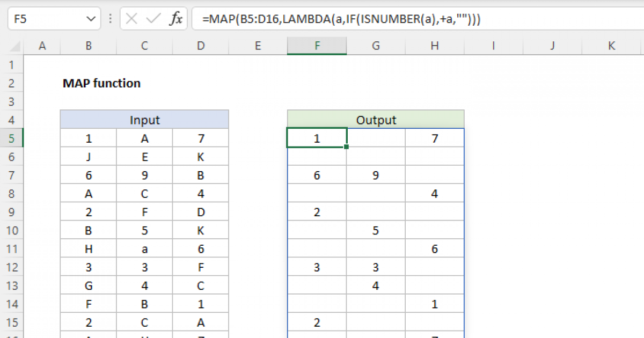Click the Enter checkmark icon in formula bar

(153, 19)
